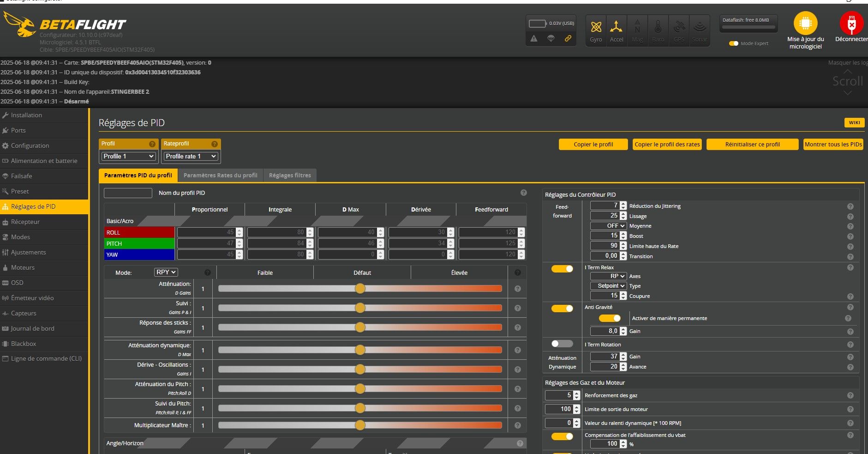Image resolution: width=868 pixels, height=454 pixels.
Task: Click the Gyro sensor icon
Action: click(596, 27)
